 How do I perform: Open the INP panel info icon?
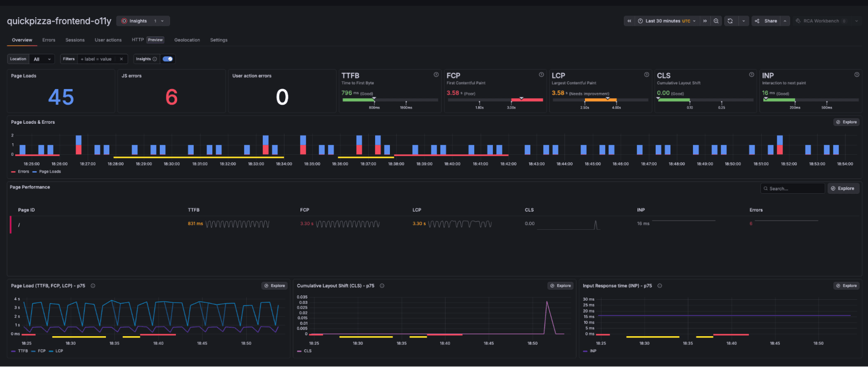coord(857,75)
